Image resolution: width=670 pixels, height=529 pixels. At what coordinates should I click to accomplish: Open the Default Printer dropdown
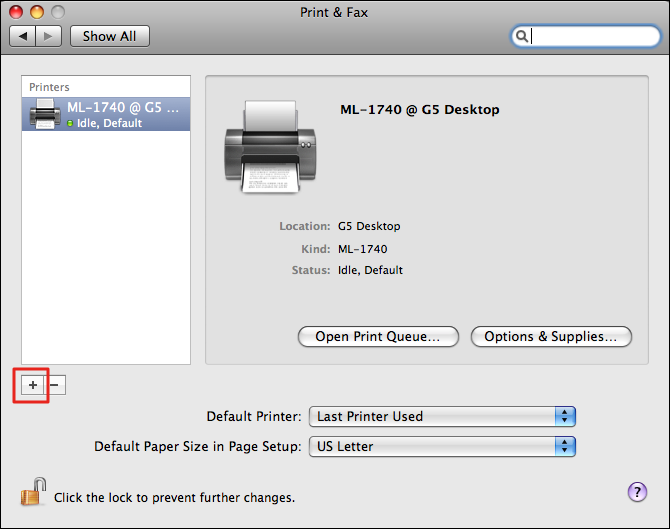click(442, 416)
